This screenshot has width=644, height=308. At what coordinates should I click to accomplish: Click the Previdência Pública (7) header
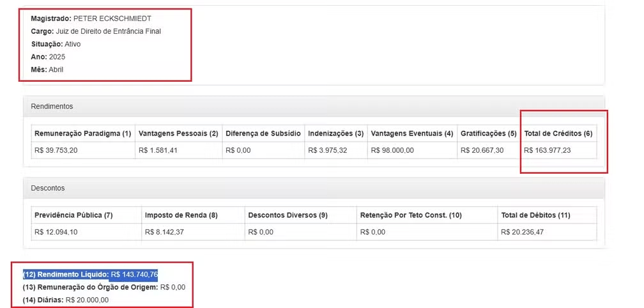point(73,215)
